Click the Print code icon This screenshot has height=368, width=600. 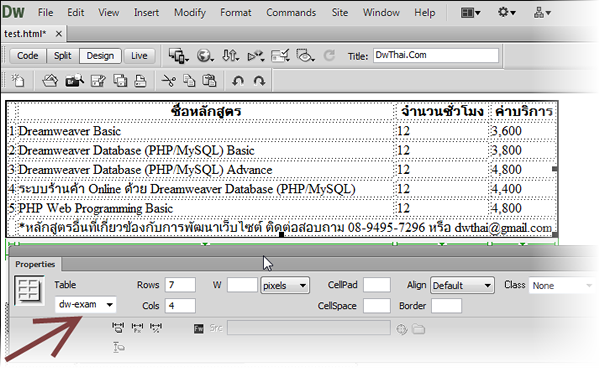click(140, 81)
